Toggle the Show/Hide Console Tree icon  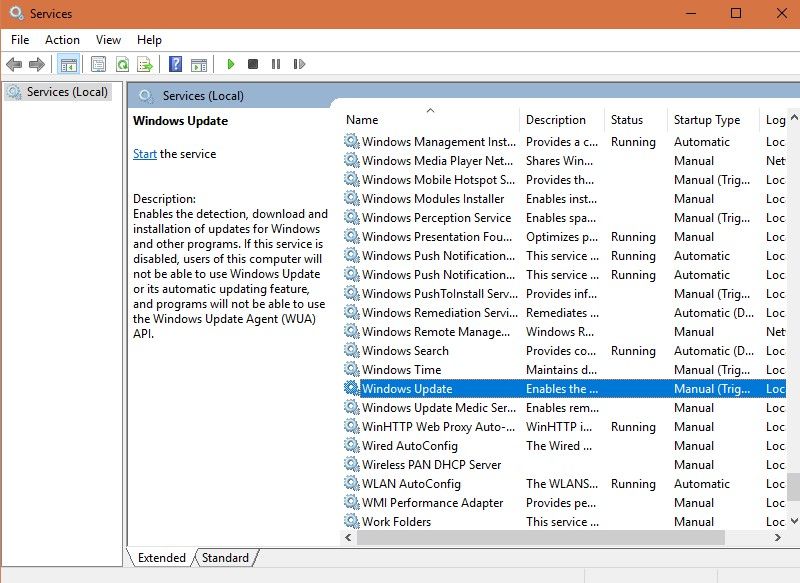[x=68, y=64]
